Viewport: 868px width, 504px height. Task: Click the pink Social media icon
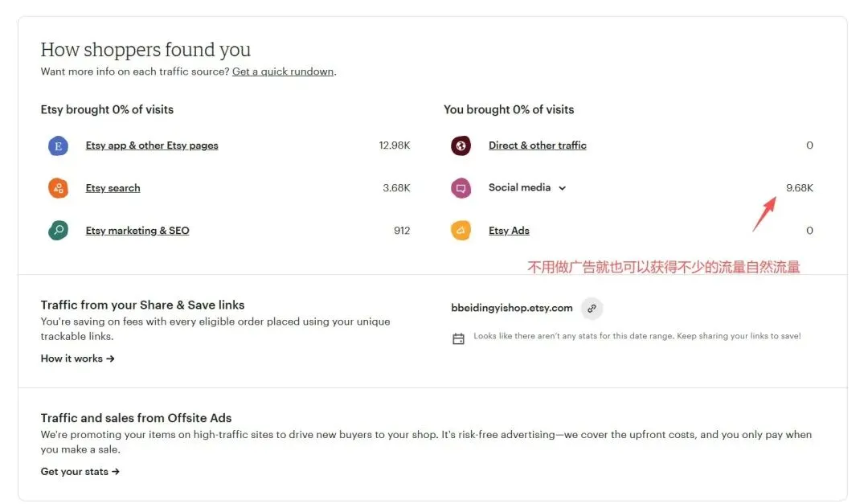(461, 189)
